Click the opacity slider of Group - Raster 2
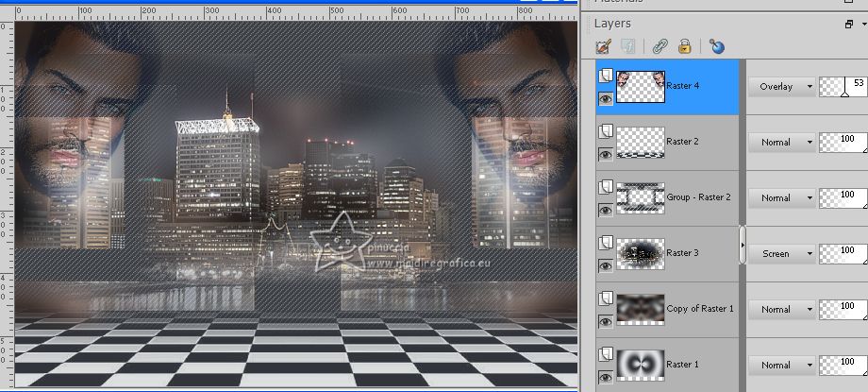The image size is (868, 392). click(x=843, y=198)
